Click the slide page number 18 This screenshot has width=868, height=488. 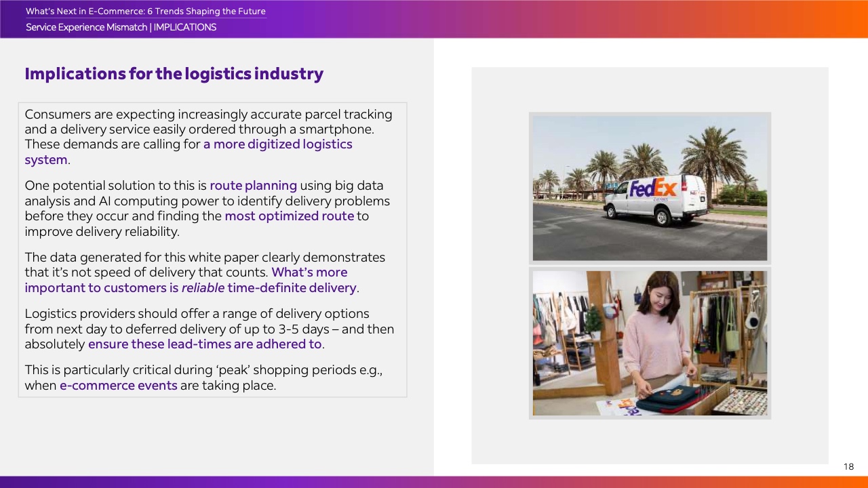click(x=848, y=467)
